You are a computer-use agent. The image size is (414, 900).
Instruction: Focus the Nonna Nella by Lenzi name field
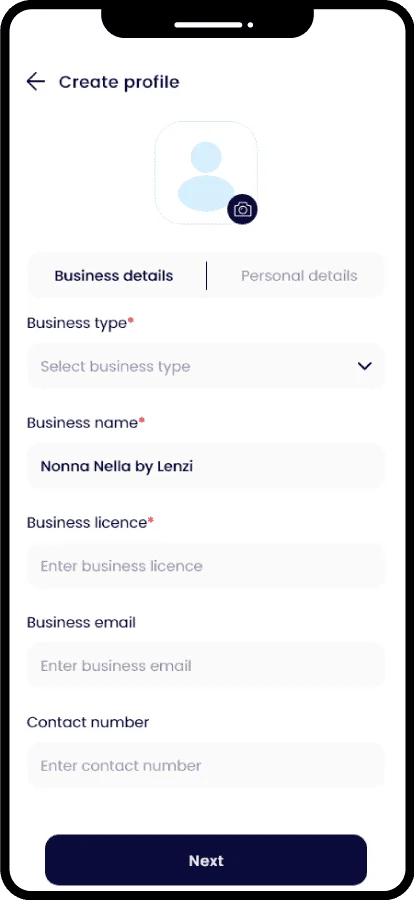[x=206, y=466]
